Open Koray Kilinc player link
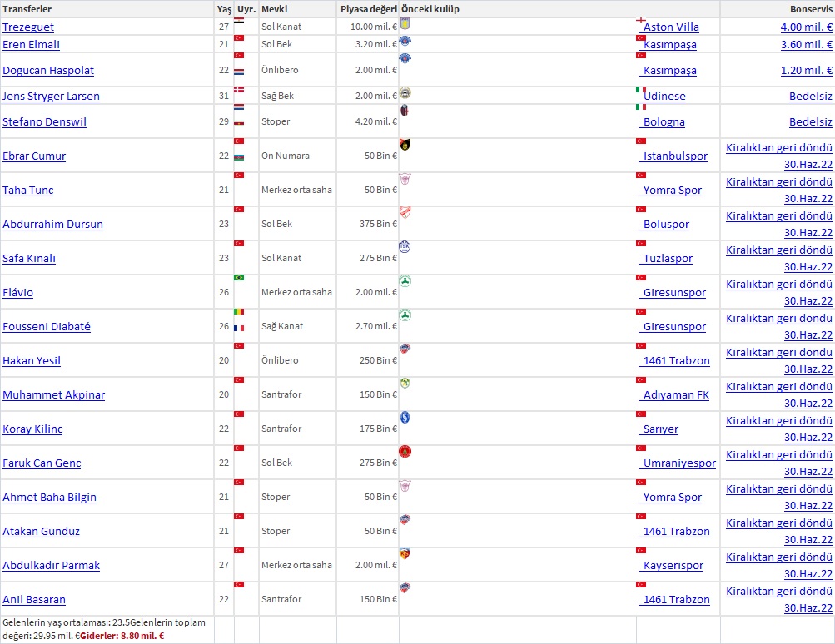The image size is (835, 644). [32, 429]
